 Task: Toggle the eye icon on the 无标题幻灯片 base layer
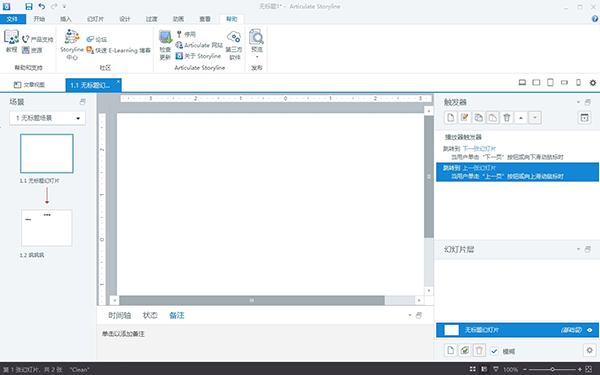pyautogui.click(x=590, y=330)
